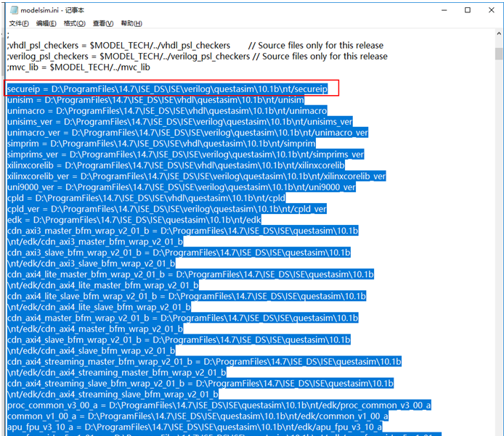Click the vertical scrollbar thumb
Screen dimensions: 504x436
[499, 54]
